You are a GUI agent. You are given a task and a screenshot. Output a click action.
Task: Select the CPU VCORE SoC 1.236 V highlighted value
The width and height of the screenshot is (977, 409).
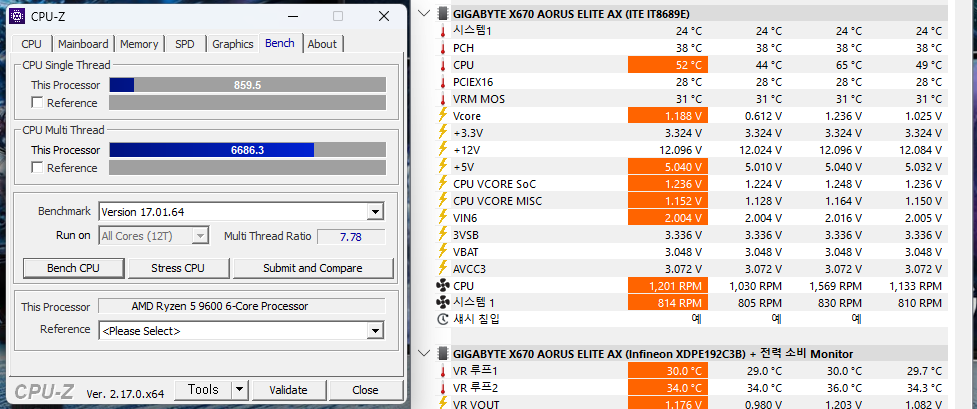coord(668,183)
